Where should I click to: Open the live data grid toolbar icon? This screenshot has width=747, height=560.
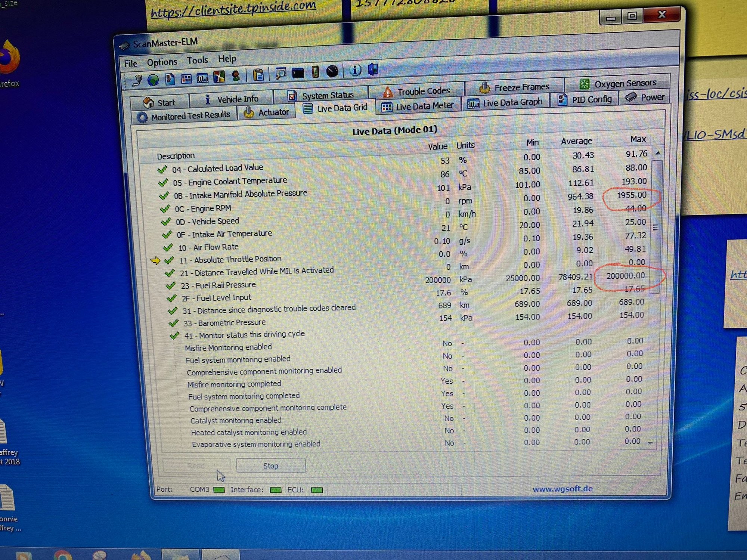(186, 78)
